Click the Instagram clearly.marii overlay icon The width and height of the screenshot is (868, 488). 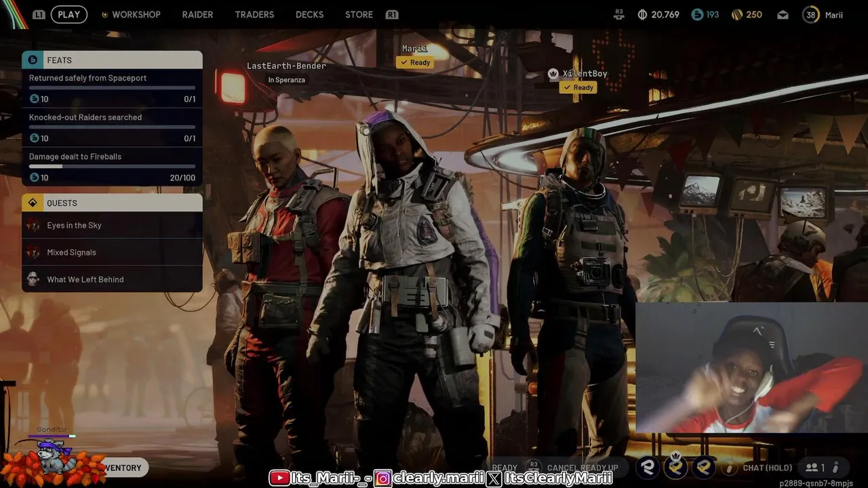[x=383, y=479]
